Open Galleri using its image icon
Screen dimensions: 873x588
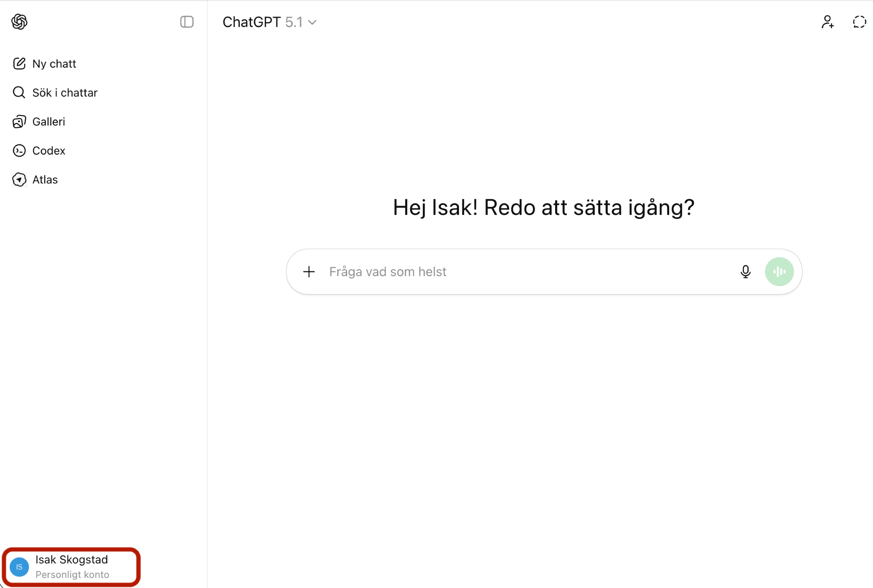tap(19, 121)
